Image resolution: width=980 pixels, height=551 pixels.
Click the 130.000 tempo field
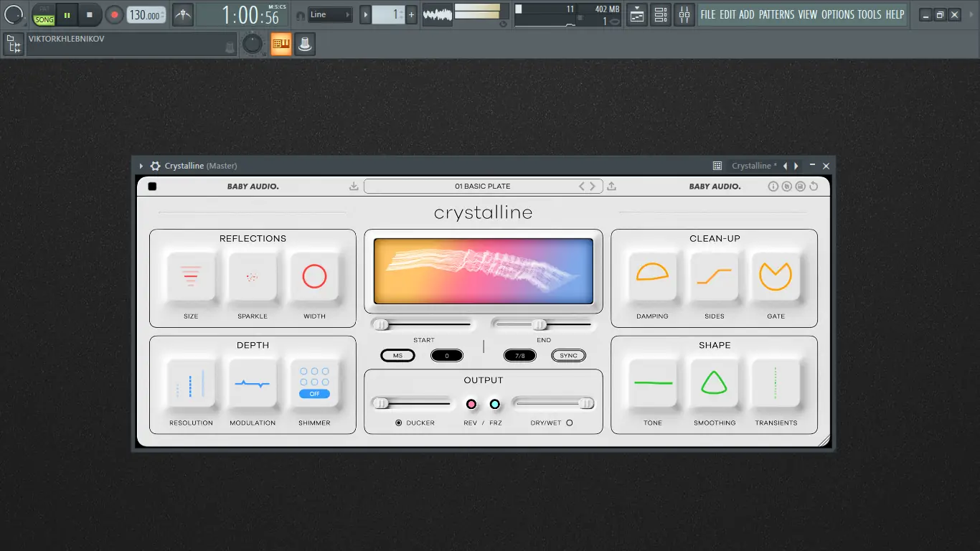coord(146,15)
